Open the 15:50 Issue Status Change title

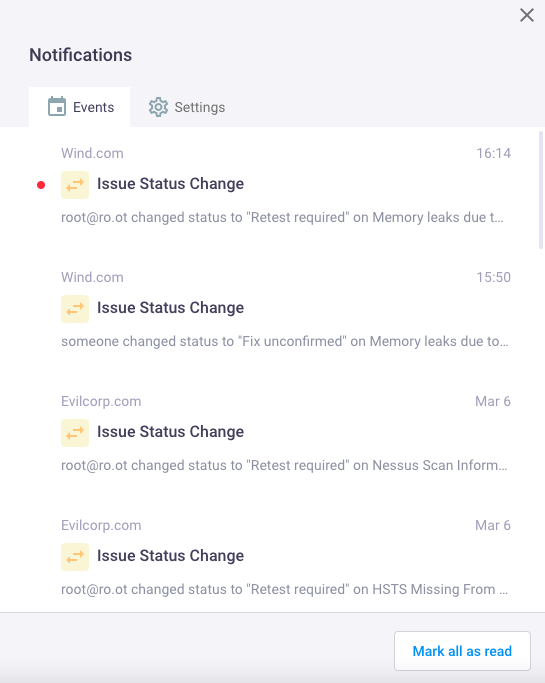(x=170, y=308)
